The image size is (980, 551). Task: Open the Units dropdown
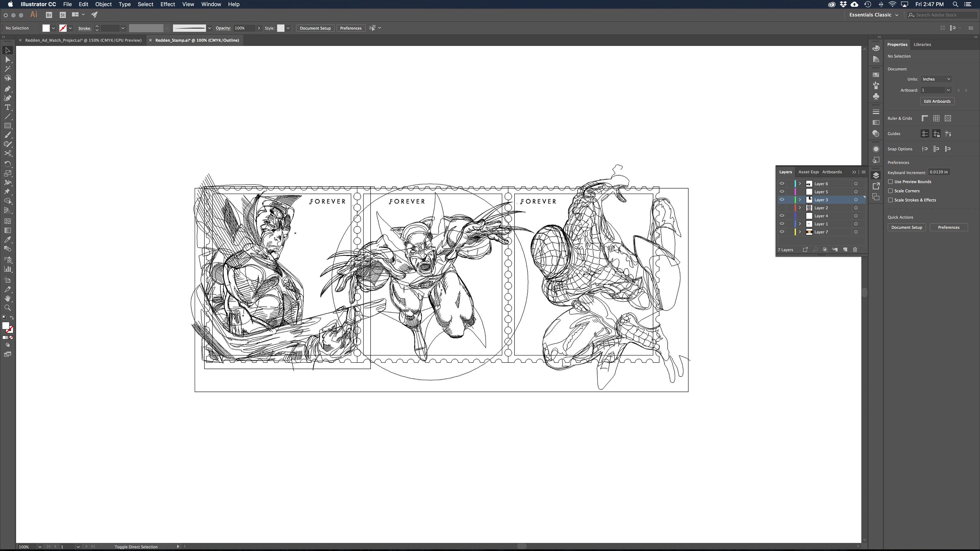click(x=936, y=79)
